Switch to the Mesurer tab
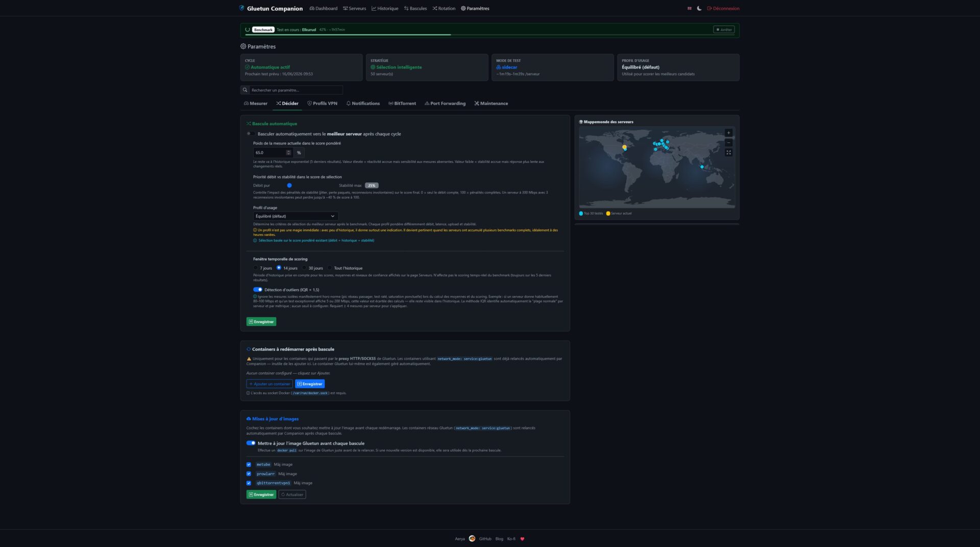The width and height of the screenshot is (980, 547). click(x=256, y=103)
